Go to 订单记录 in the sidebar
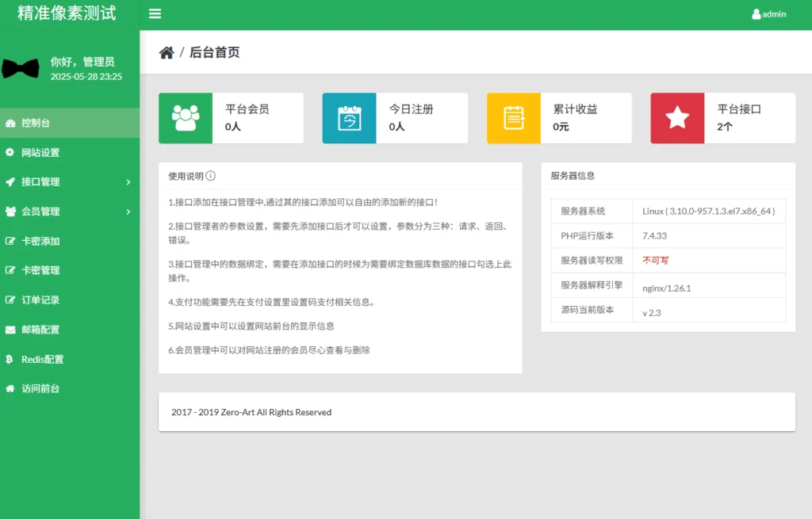The height and width of the screenshot is (519, 812). (x=70, y=300)
